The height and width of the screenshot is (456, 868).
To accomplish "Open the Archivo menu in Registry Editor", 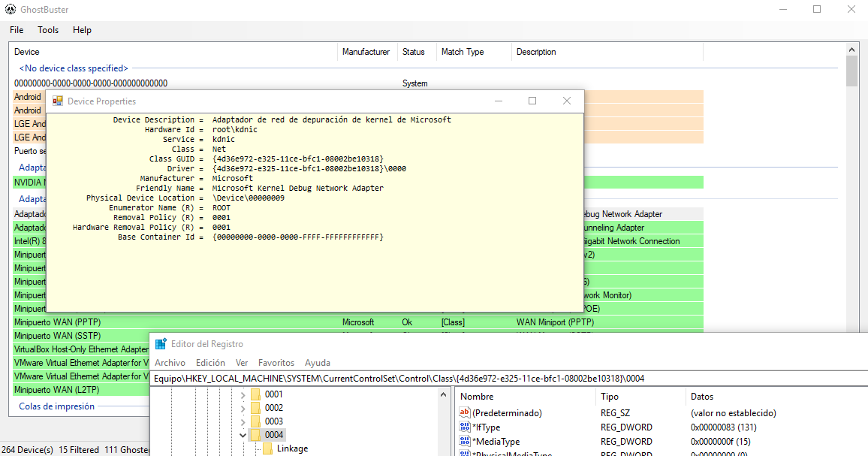I will 170,363.
